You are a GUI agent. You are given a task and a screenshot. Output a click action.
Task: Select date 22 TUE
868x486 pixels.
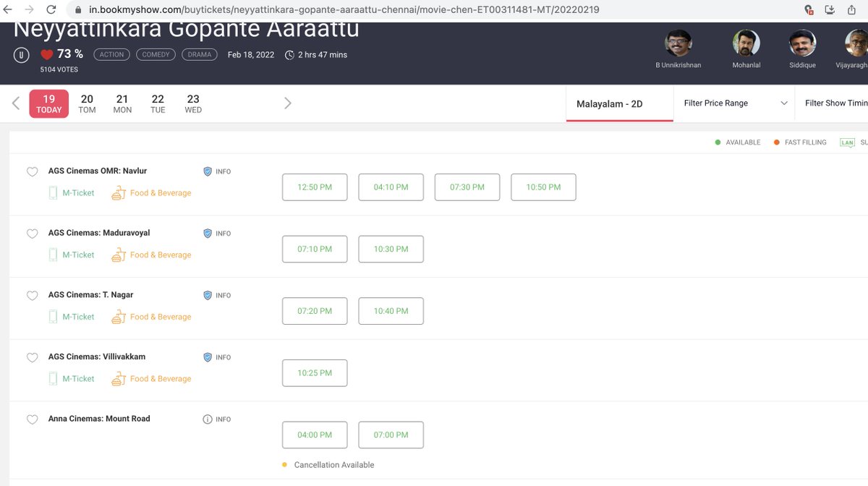158,104
